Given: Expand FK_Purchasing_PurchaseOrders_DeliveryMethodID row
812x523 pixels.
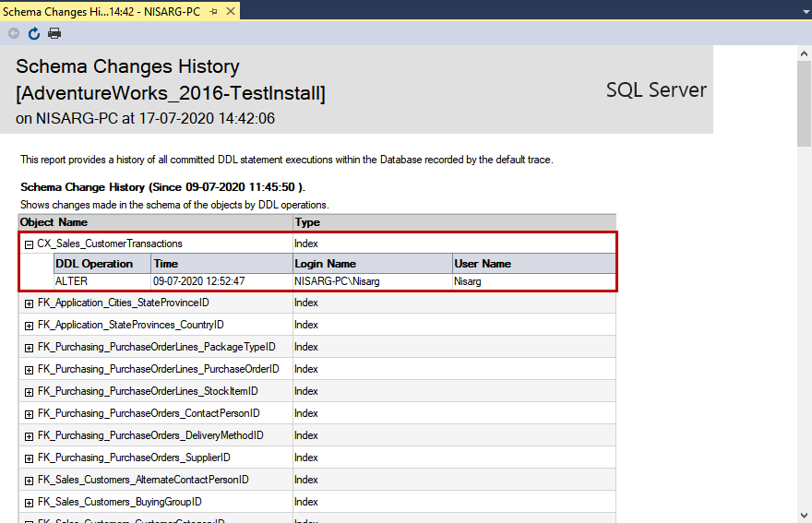Looking at the screenshot, I should [29, 435].
